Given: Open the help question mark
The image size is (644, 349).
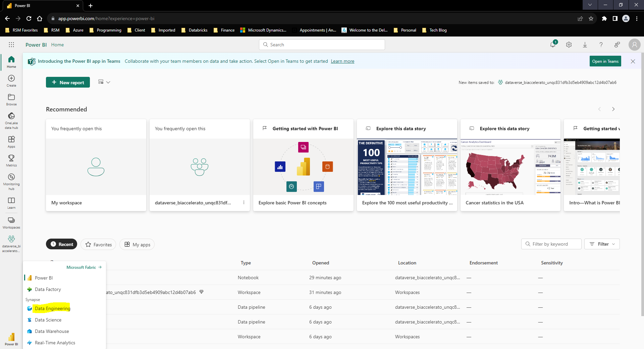Looking at the screenshot, I should pos(601,45).
